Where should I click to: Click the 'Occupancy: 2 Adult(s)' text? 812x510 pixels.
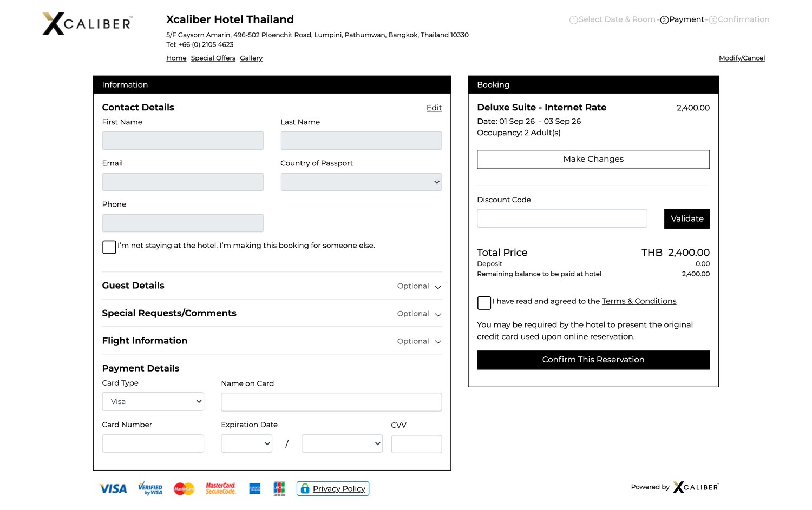519,133
